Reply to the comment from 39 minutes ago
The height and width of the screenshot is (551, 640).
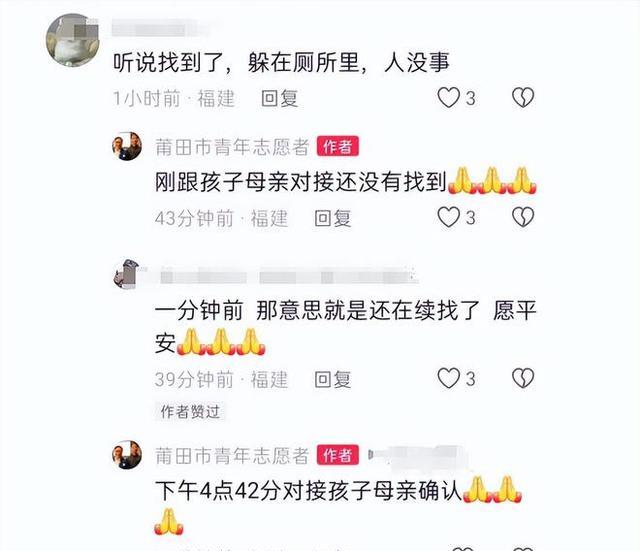pos(333,379)
